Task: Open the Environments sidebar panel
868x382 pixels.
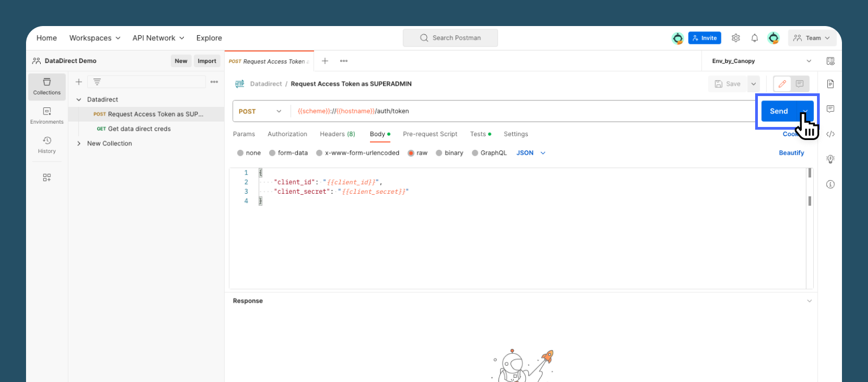Action: tap(47, 116)
